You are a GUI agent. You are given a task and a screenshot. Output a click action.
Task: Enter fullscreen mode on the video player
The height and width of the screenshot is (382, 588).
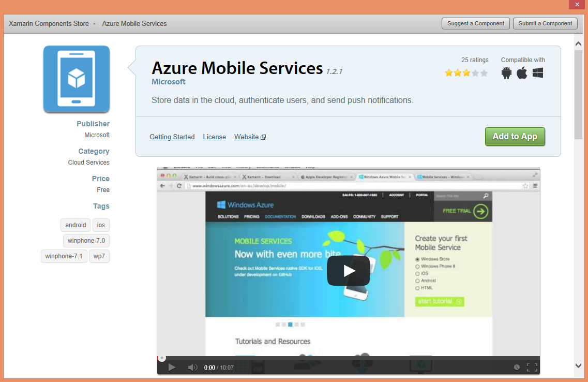pos(532,367)
